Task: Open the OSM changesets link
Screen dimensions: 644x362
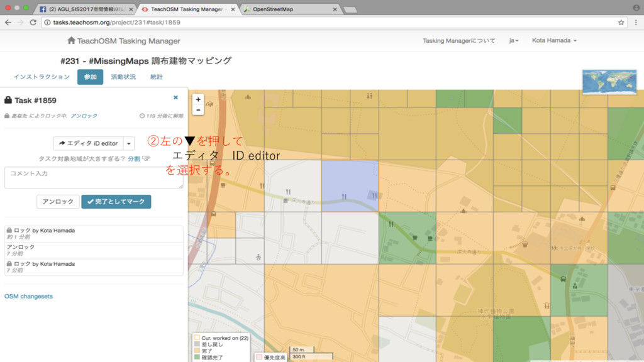Action: [28, 296]
